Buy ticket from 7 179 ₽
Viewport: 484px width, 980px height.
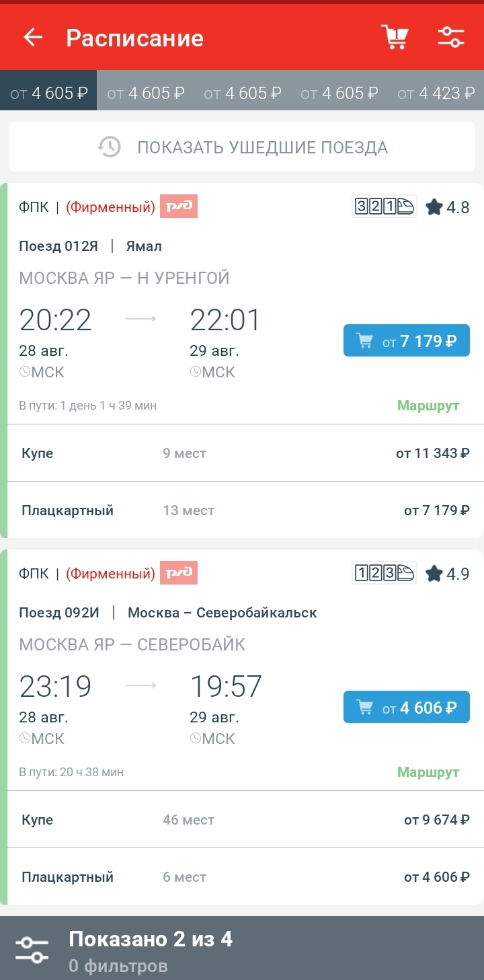coord(406,341)
